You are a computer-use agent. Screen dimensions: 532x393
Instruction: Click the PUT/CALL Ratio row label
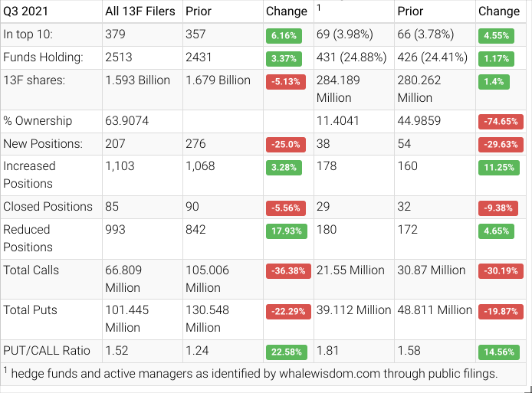[47, 351]
